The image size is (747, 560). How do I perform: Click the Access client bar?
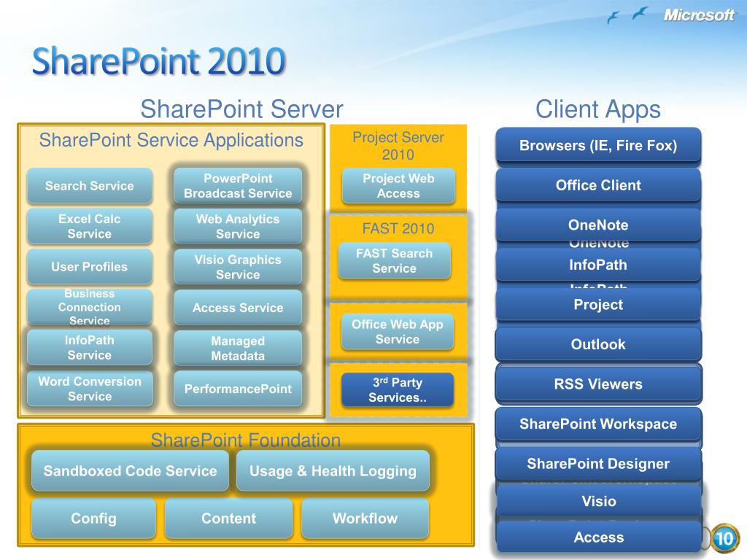click(x=599, y=537)
